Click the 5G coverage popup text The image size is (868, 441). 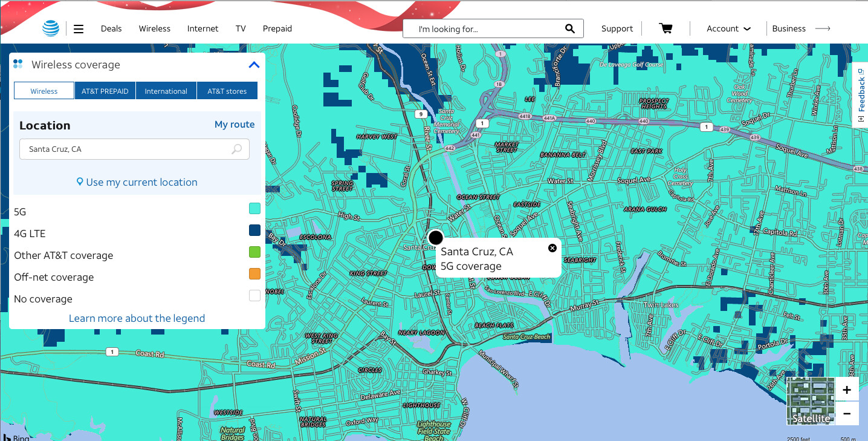click(x=471, y=266)
